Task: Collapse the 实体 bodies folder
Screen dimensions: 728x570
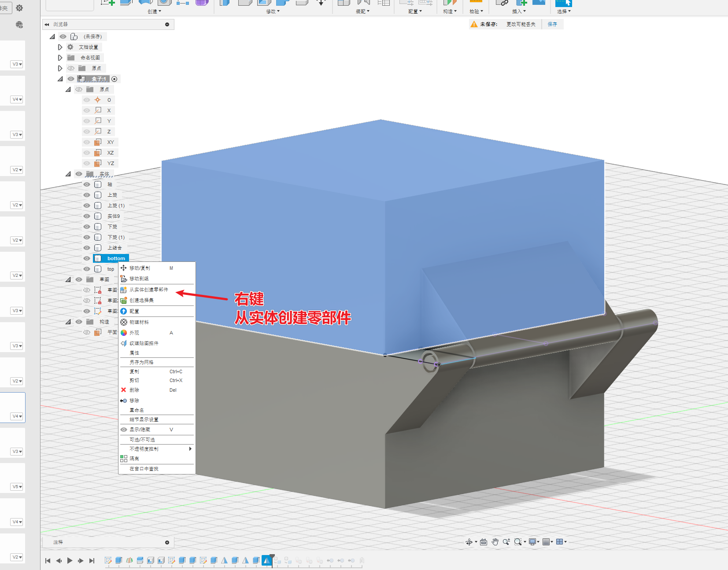Action: point(68,174)
